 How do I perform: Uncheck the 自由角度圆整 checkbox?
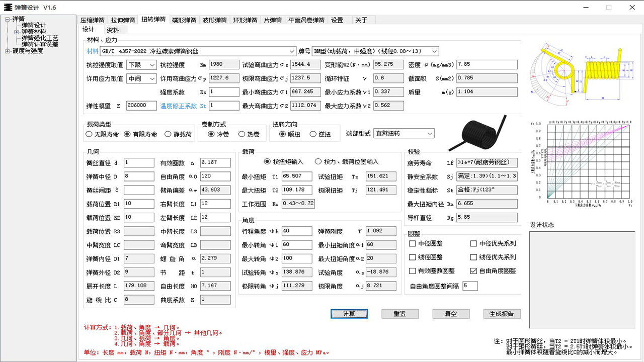click(472, 271)
